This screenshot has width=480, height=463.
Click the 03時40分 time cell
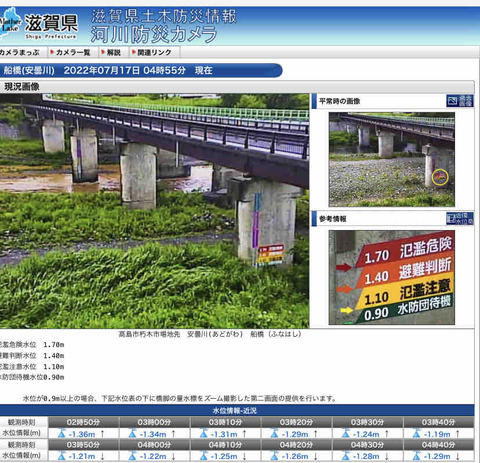coord(438,422)
